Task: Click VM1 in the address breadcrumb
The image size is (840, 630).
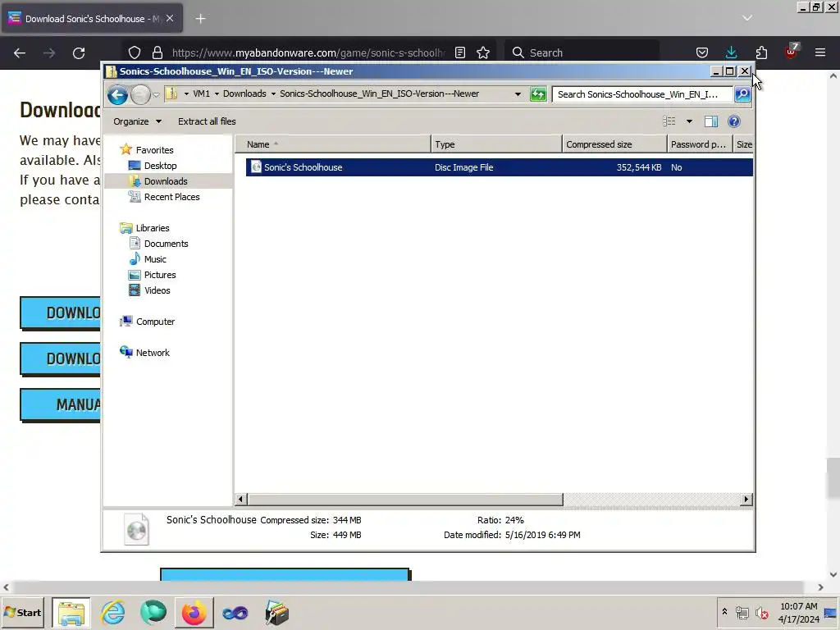Action: point(202,94)
